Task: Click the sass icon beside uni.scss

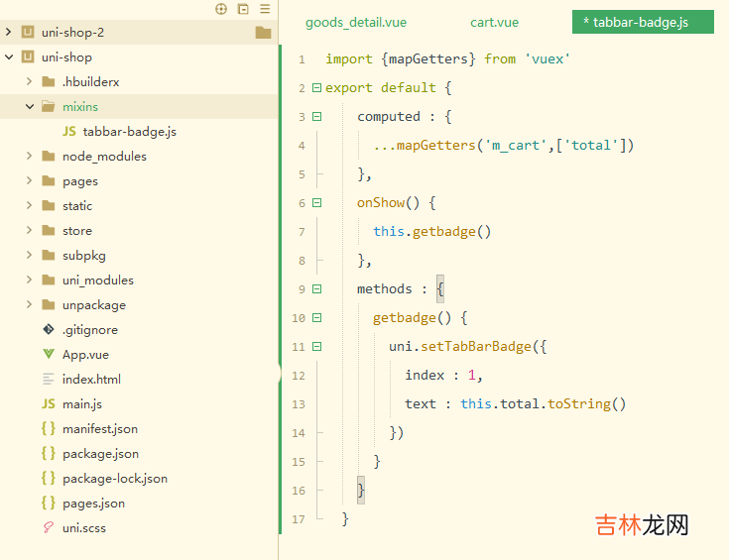Action: click(49, 528)
